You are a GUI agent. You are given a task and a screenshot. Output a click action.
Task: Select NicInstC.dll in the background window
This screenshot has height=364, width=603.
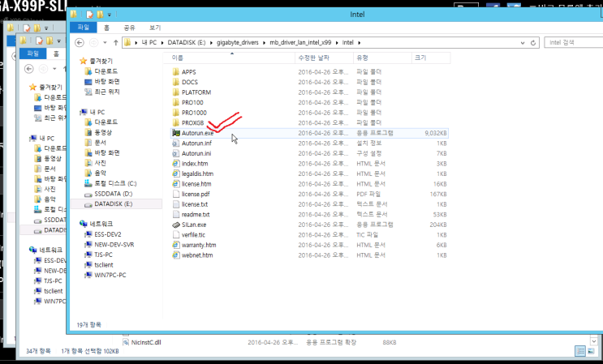pos(146,342)
